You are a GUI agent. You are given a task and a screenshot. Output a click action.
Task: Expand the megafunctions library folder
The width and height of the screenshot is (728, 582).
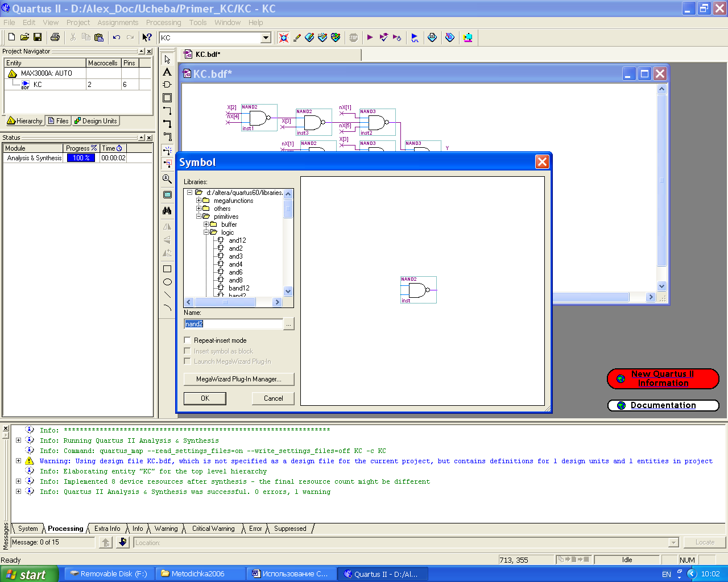tap(199, 201)
